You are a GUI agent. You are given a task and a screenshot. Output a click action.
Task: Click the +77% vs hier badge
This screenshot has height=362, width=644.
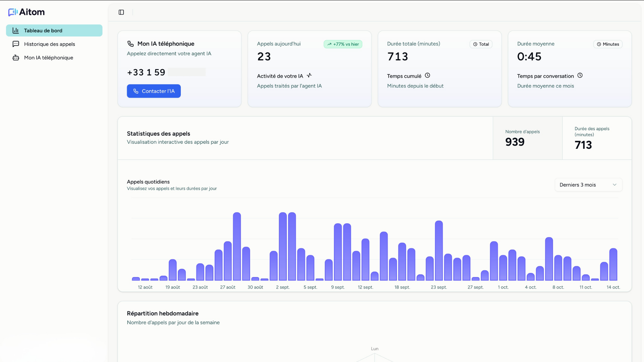[343, 44]
